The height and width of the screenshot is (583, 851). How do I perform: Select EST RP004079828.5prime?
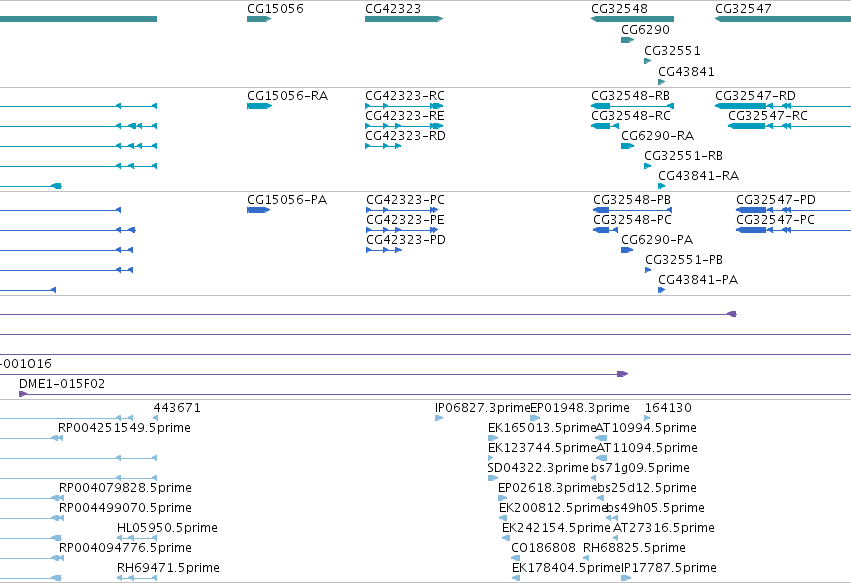tap(125, 489)
